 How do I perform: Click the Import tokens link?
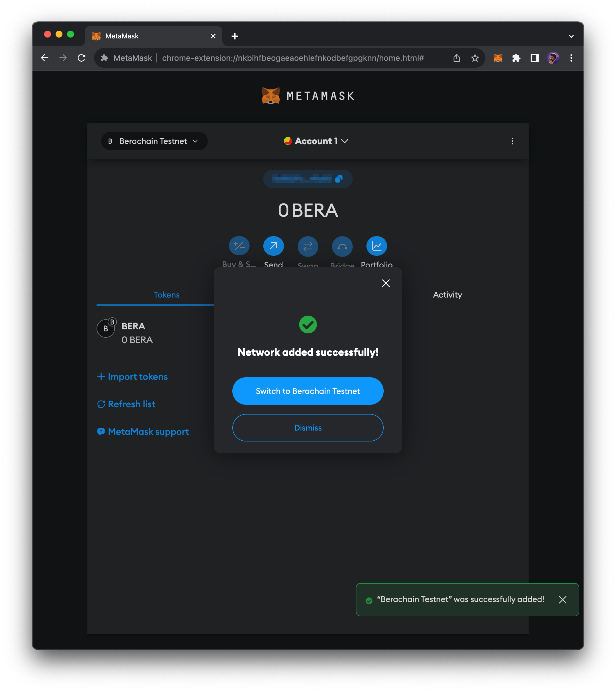coord(133,377)
